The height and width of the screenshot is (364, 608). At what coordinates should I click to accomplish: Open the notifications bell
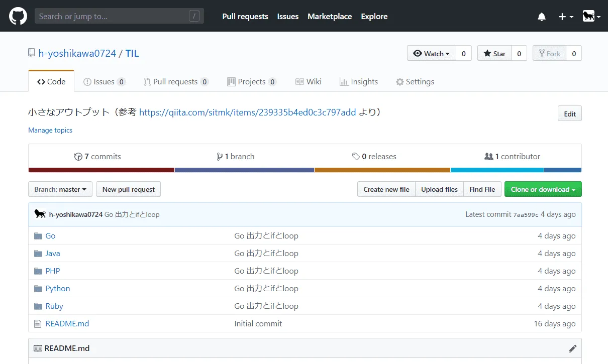pos(542,17)
